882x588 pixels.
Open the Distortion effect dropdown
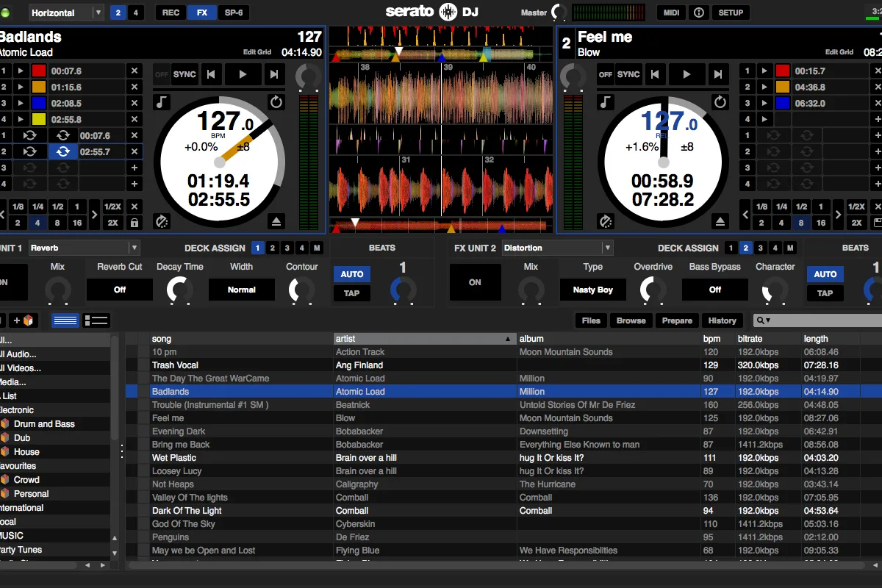point(557,248)
